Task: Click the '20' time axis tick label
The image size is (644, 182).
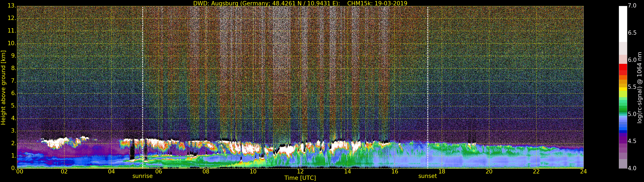Action: coord(489,171)
